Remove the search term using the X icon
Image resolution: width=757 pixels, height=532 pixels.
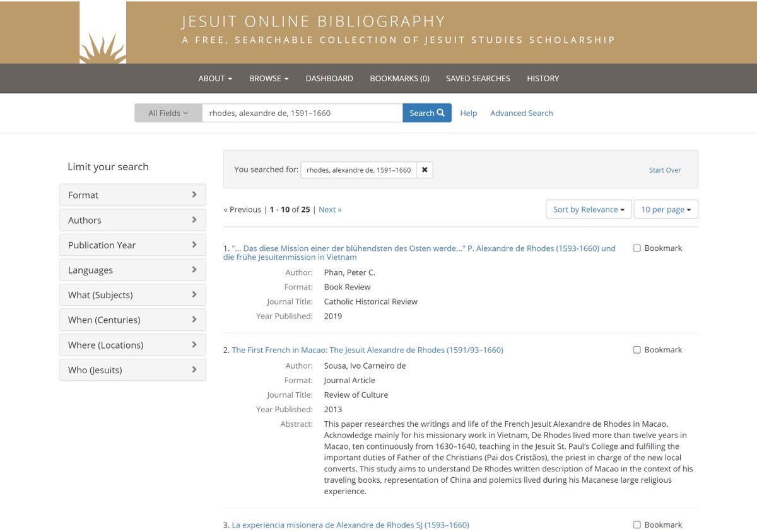pos(425,170)
